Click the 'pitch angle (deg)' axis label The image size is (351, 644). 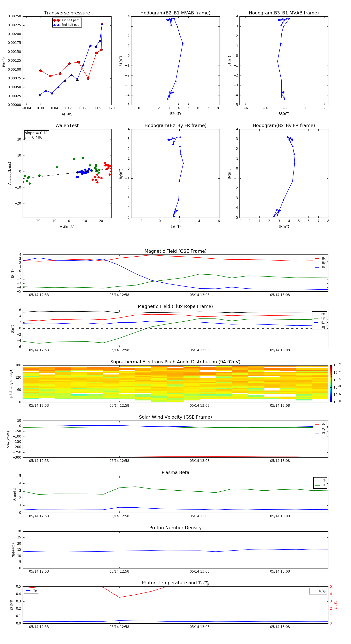click(x=11, y=384)
